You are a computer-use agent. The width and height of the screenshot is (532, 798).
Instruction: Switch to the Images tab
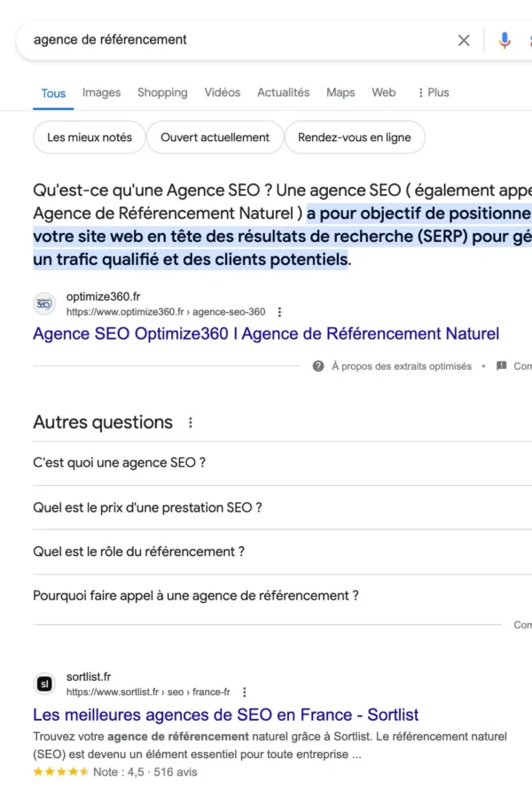point(101,92)
